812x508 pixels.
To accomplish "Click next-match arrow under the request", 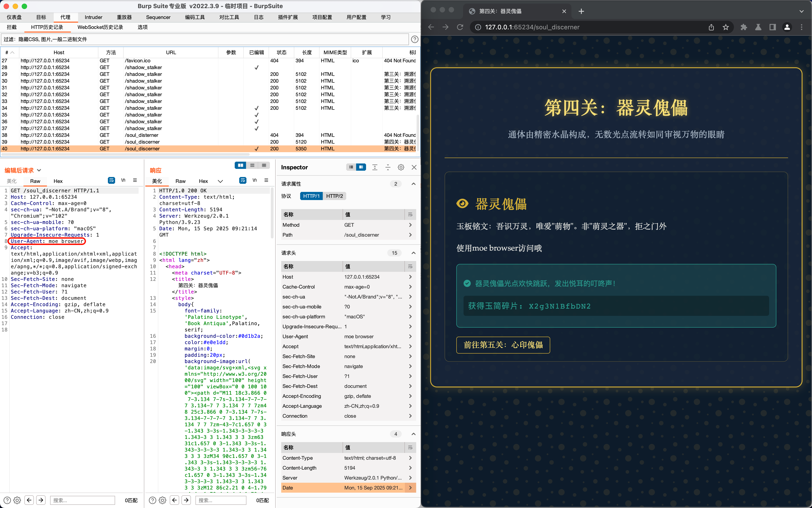I will click(x=41, y=500).
